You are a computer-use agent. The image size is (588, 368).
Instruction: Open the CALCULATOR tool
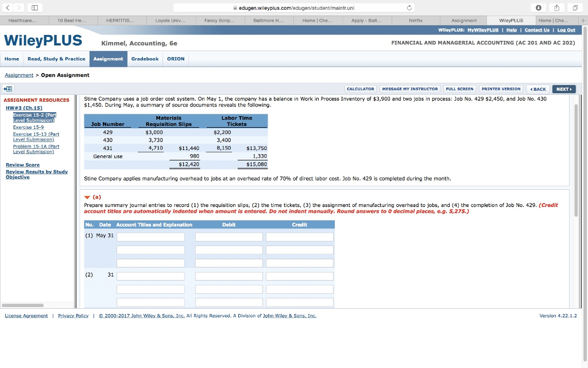point(361,89)
